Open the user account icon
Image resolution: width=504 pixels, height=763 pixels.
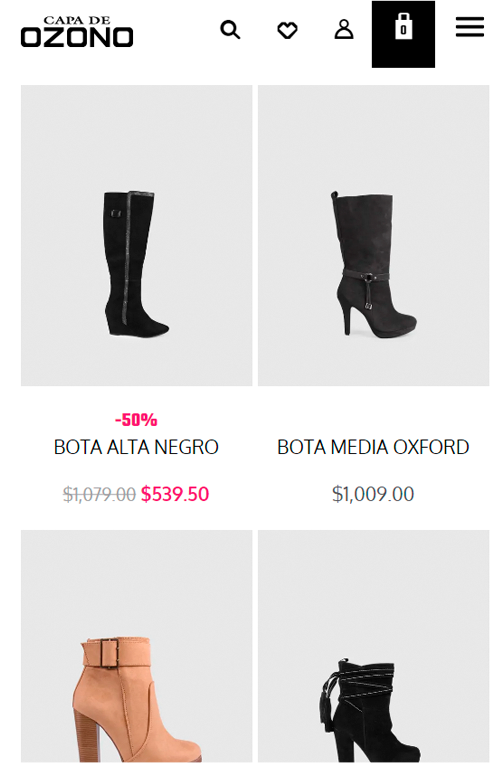point(344,29)
